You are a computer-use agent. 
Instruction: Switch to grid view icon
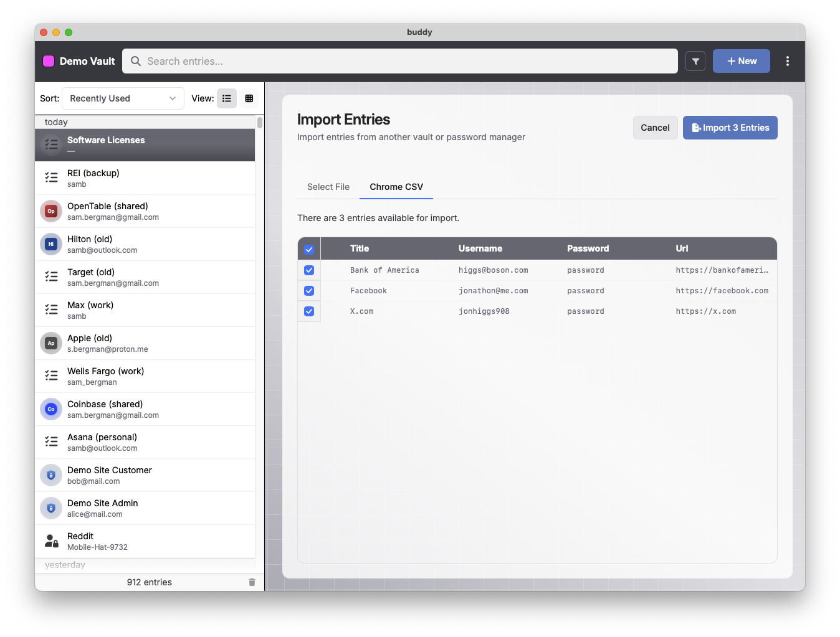point(249,98)
